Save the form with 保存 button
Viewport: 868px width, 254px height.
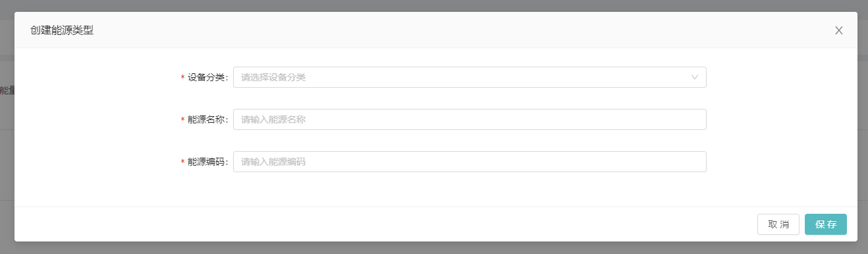[x=826, y=224]
